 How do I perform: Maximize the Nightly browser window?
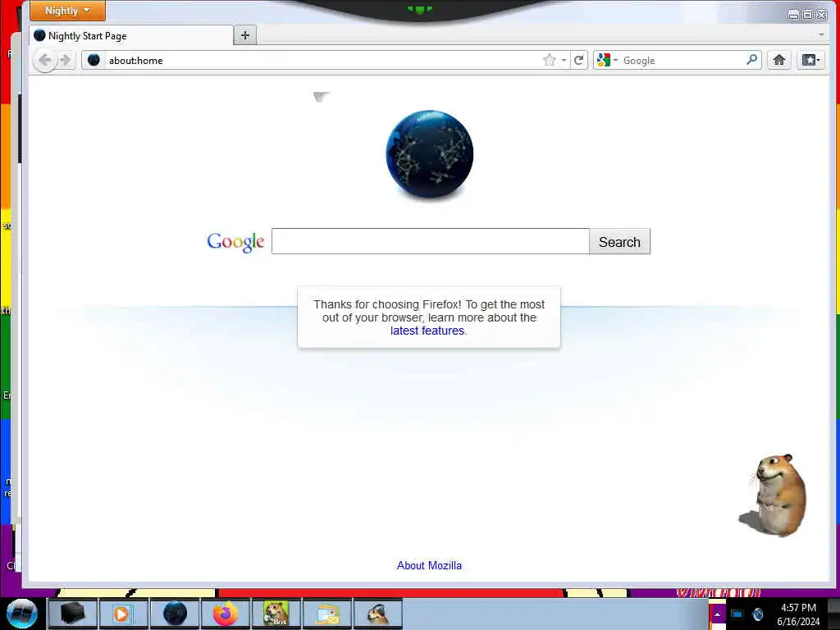(807, 15)
